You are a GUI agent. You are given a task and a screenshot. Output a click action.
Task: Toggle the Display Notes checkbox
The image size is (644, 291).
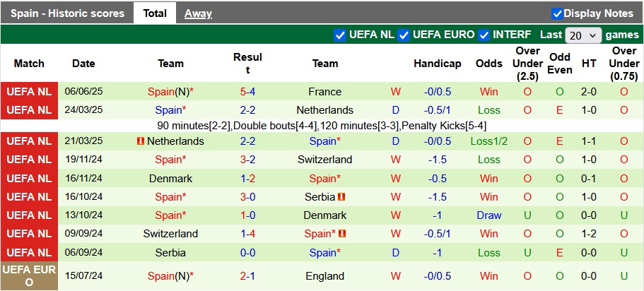(x=557, y=13)
